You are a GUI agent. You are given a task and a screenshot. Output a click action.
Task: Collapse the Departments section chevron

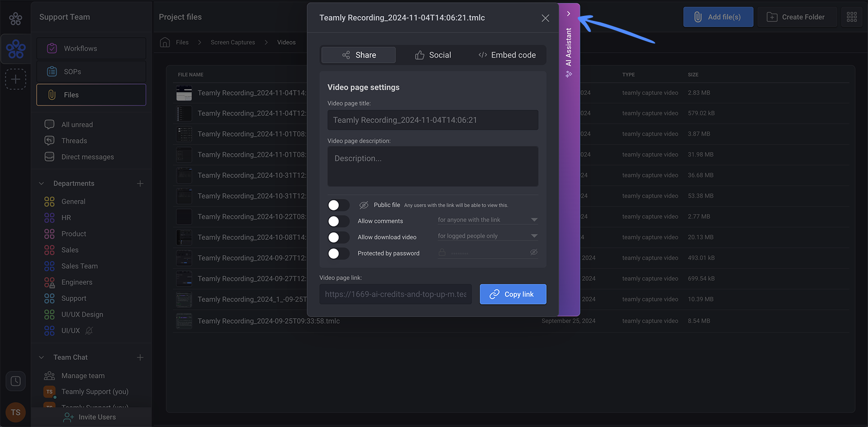41,183
